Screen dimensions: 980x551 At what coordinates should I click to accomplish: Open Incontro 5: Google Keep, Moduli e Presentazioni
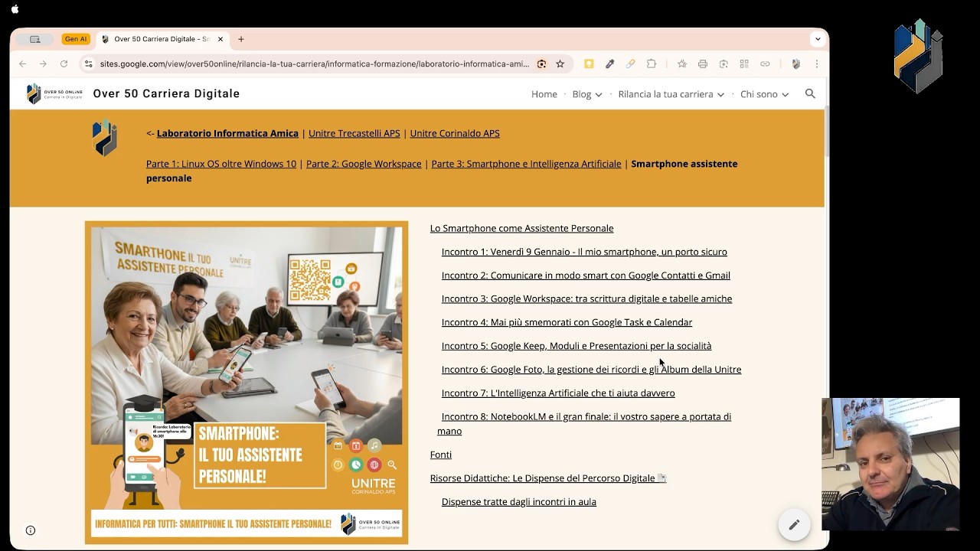click(577, 346)
